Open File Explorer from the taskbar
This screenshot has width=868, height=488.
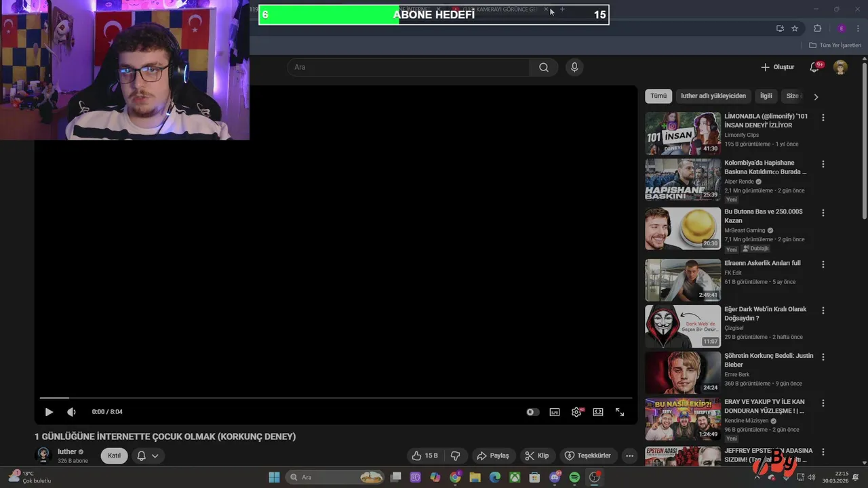(475, 477)
